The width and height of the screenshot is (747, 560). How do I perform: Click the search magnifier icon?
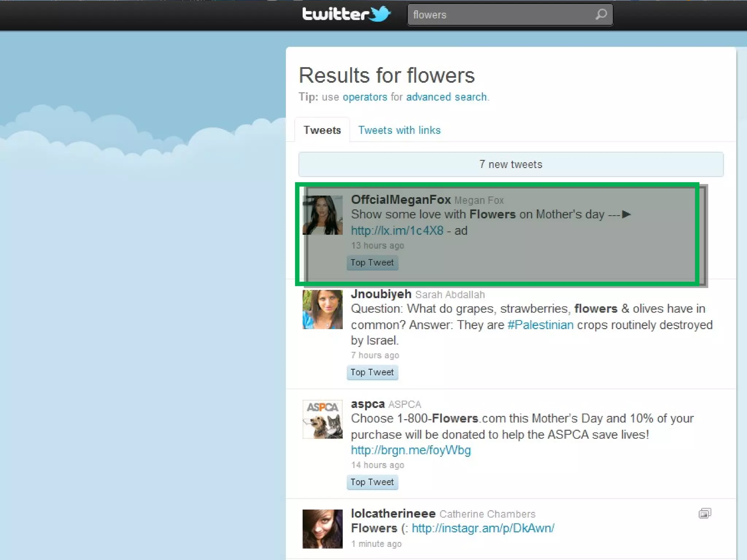point(601,15)
